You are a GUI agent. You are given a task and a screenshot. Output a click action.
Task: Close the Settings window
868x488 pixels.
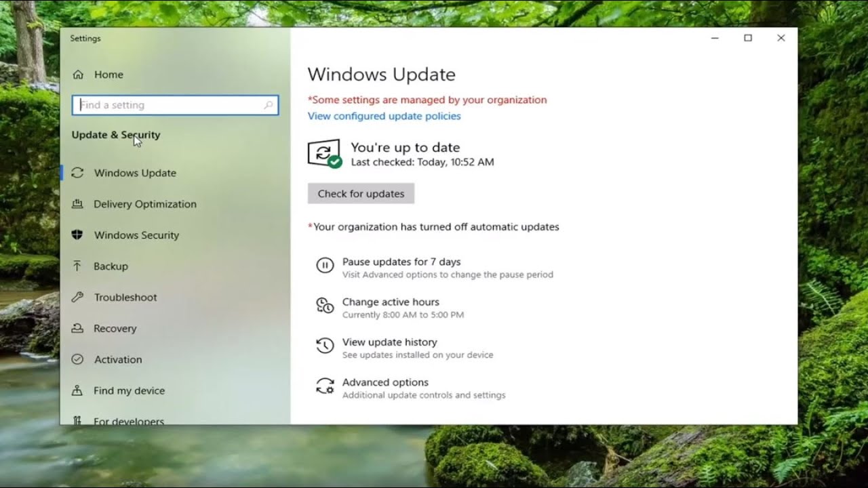[x=781, y=38]
